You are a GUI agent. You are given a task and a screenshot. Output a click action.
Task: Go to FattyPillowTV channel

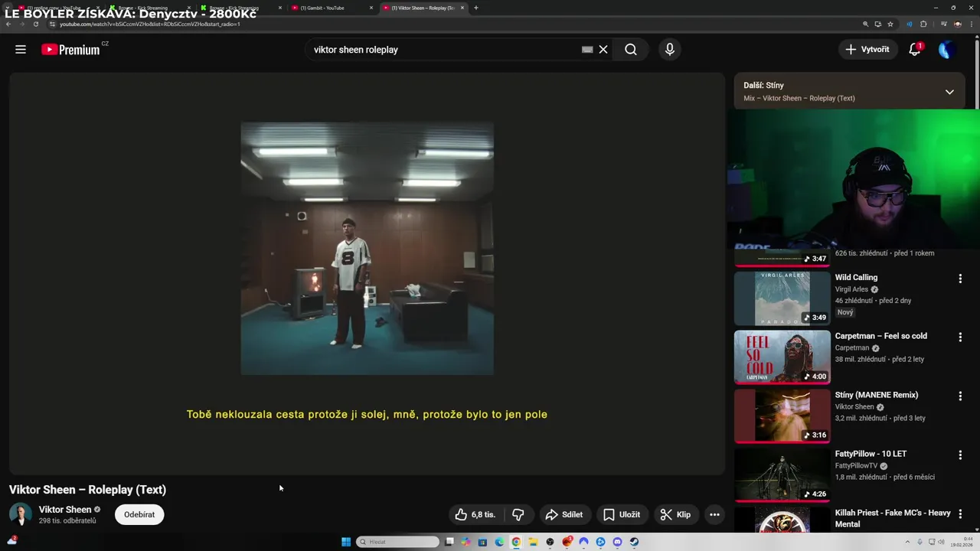pyautogui.click(x=856, y=466)
